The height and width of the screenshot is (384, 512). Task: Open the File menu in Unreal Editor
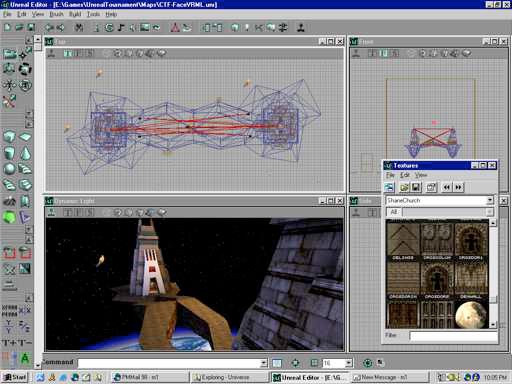pyautogui.click(x=7, y=14)
